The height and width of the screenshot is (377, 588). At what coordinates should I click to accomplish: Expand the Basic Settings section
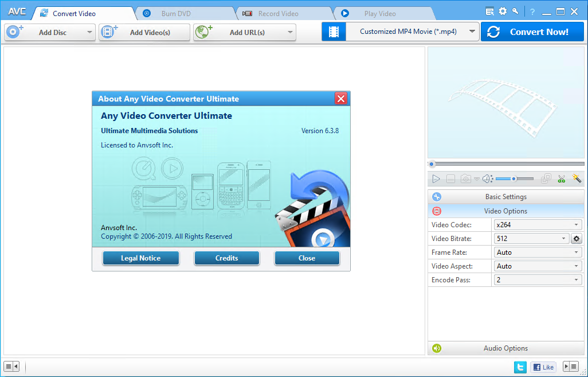(506, 197)
